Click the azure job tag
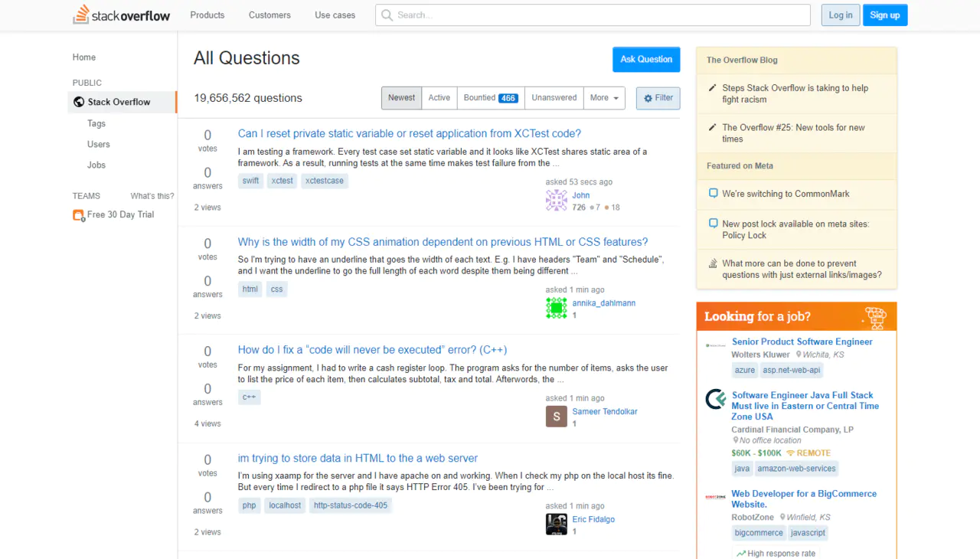 [745, 370]
